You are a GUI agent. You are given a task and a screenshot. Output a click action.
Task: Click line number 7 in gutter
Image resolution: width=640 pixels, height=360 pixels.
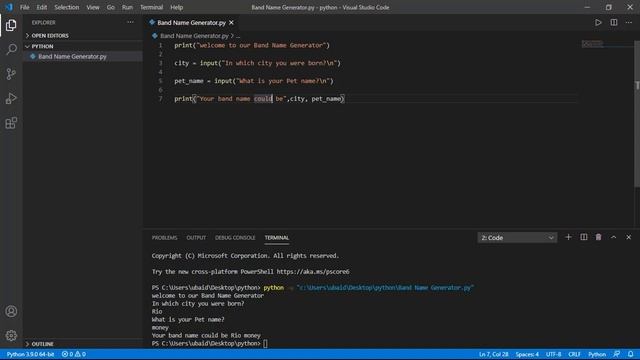(160, 99)
